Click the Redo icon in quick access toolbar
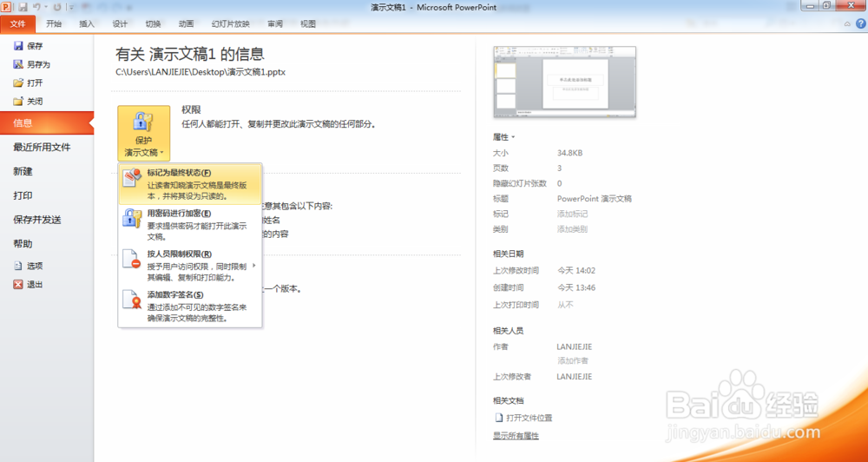Screen dimensions: 868x462 pos(57,7)
